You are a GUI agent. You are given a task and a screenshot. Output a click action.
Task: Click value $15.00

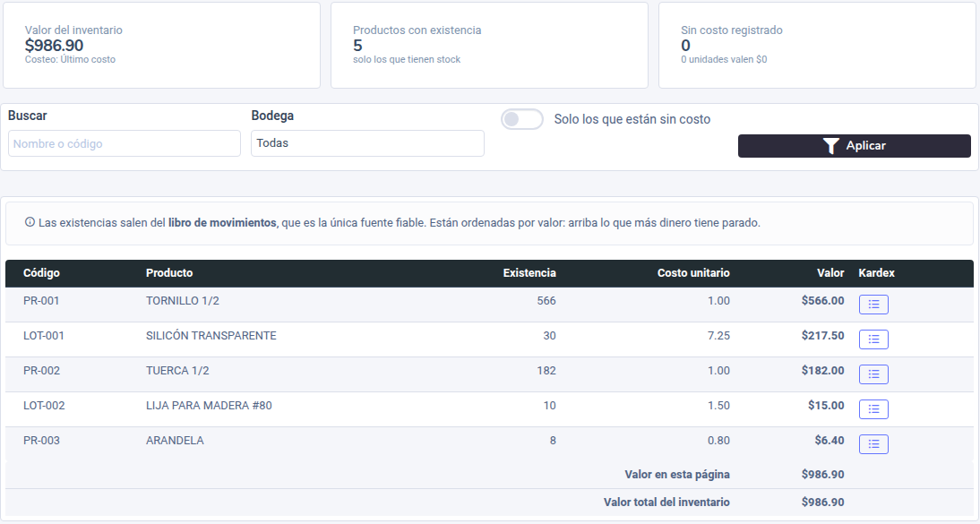[826, 406]
